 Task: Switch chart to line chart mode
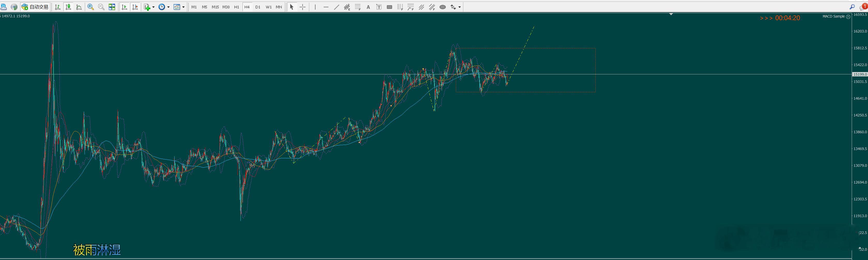pos(79,7)
